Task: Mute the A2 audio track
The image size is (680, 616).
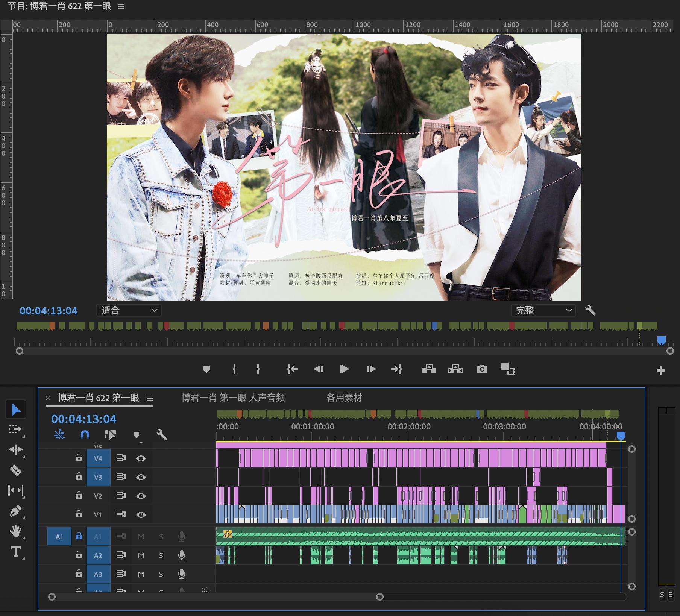Action: pos(141,555)
